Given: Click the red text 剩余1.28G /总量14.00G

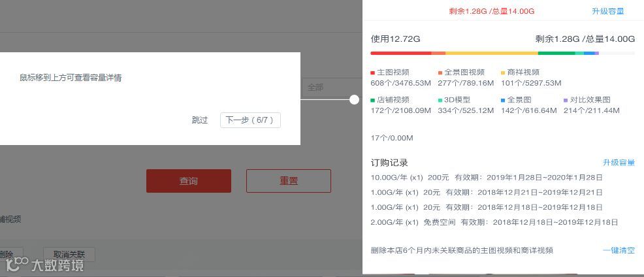Looking at the screenshot, I should [x=492, y=11].
